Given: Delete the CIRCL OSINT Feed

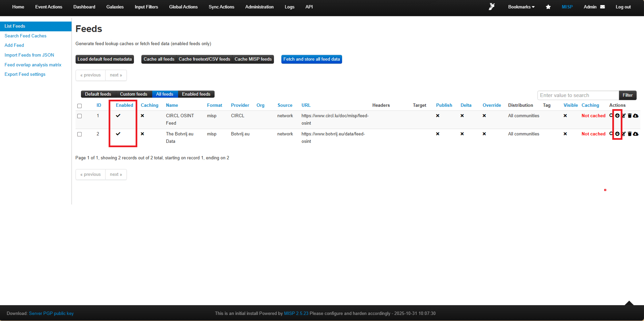Looking at the screenshot, I should (629, 116).
